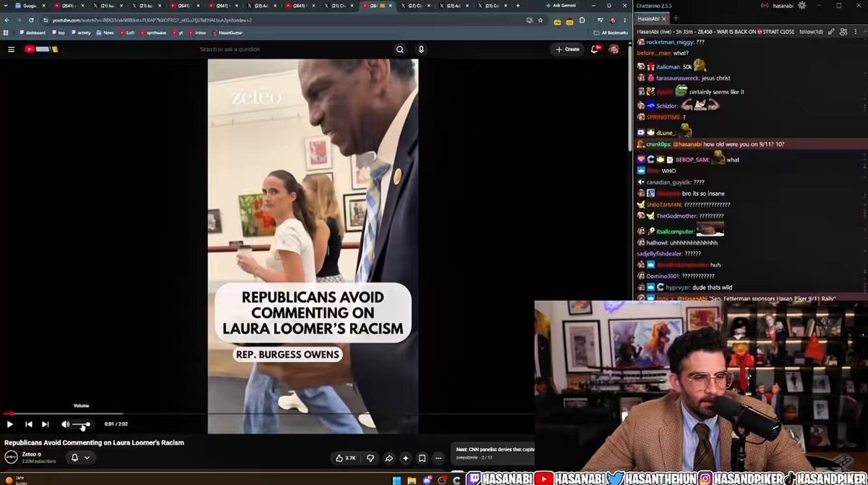Like the video showing 3.7K
The height and width of the screenshot is (485, 868).
pyautogui.click(x=345, y=458)
